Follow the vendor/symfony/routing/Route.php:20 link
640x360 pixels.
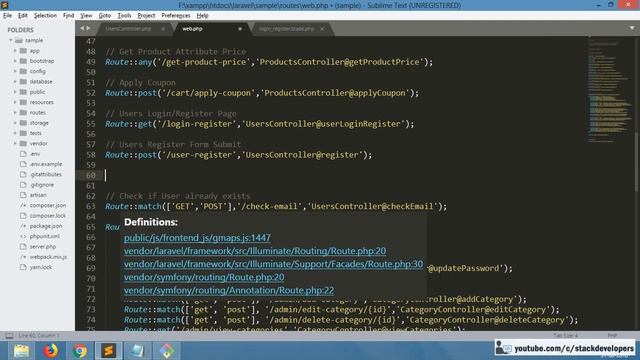point(204,277)
